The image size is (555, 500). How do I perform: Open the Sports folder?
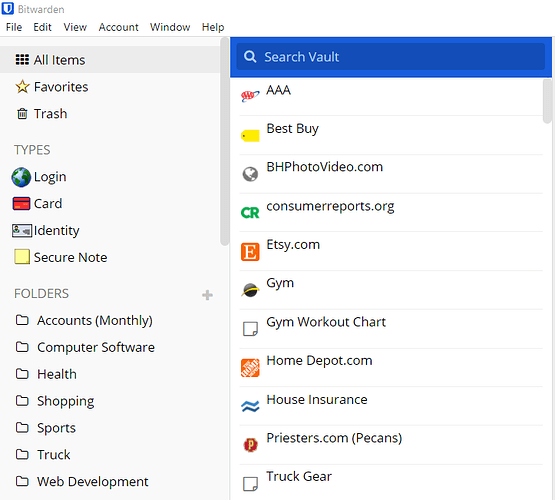tap(57, 428)
